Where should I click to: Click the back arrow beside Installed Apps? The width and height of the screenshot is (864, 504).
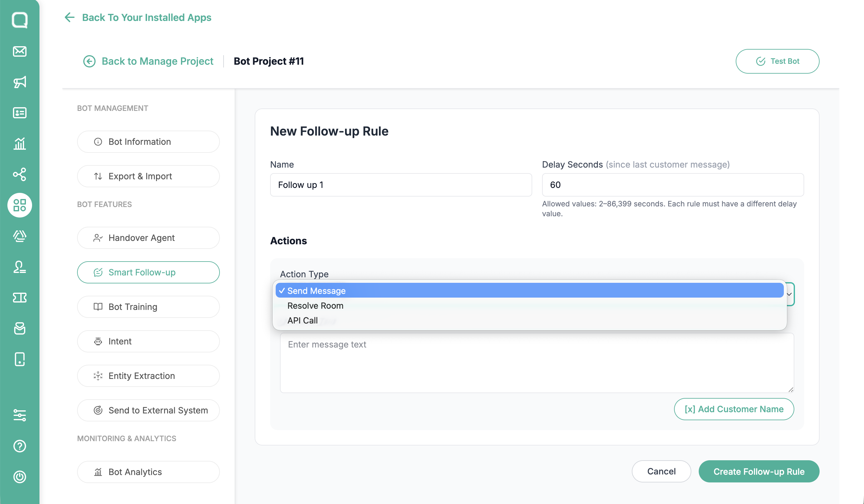[70, 17]
